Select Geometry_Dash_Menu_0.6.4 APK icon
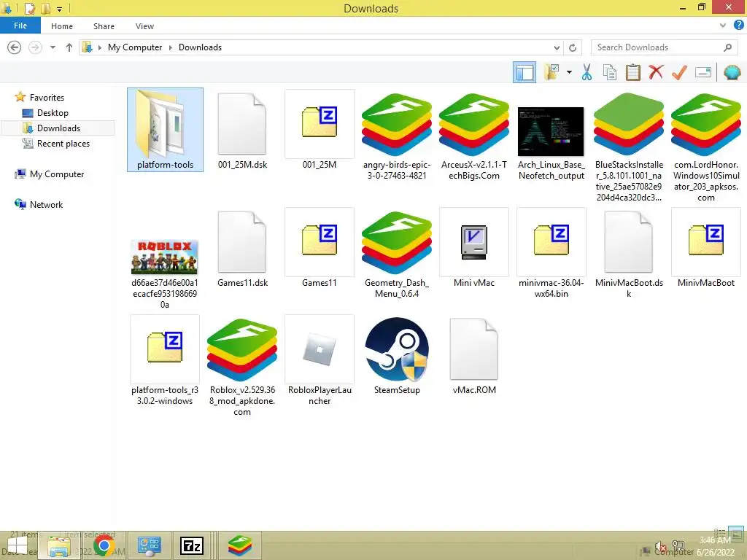The image size is (747, 560). tap(396, 242)
